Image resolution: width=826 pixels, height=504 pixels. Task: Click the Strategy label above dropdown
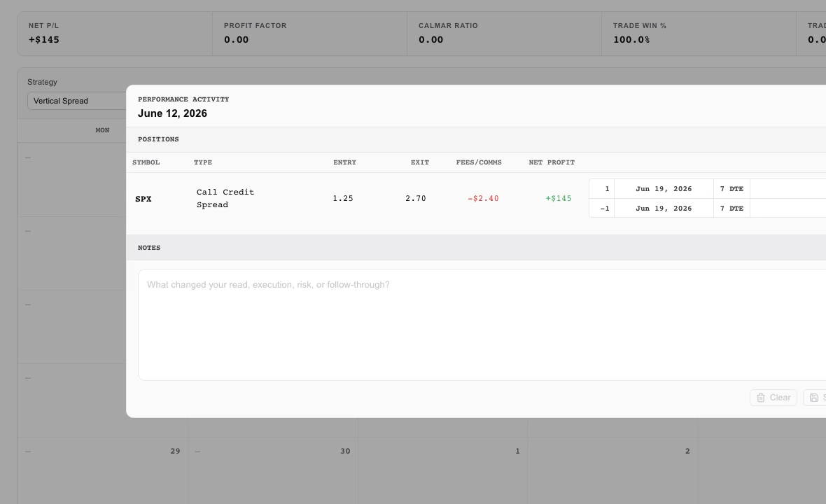click(42, 82)
